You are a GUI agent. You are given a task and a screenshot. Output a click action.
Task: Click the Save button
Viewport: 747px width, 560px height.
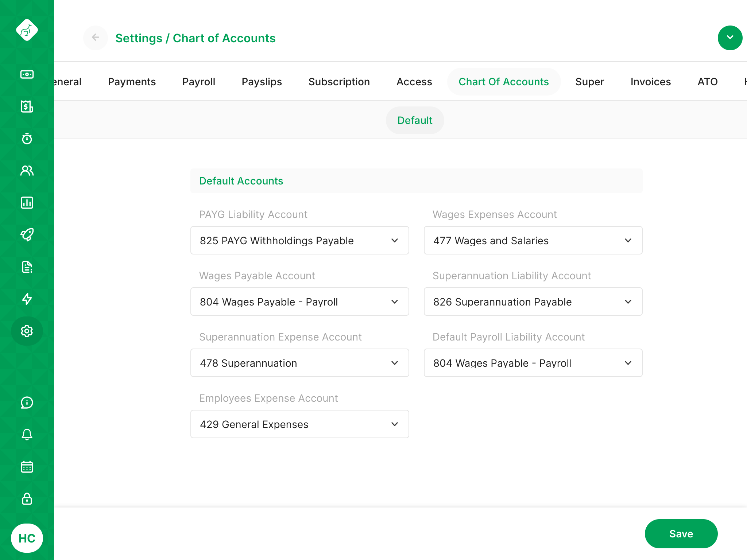[x=681, y=534]
